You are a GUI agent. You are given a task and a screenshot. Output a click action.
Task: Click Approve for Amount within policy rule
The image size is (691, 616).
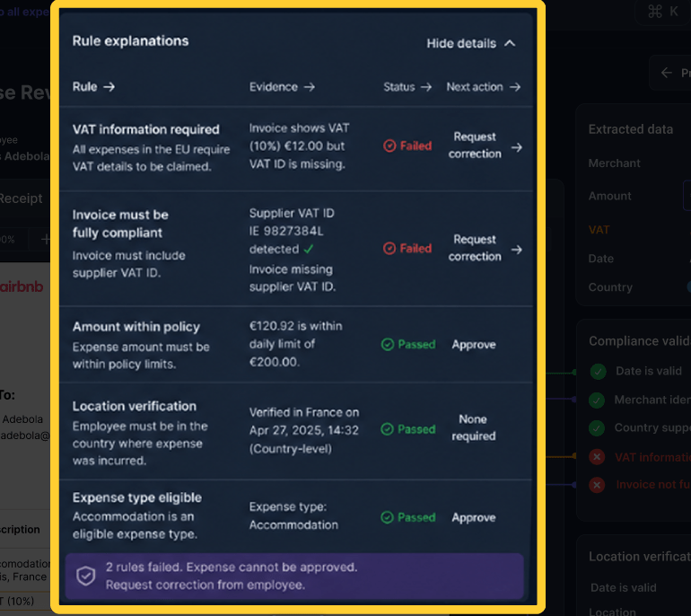coord(474,345)
